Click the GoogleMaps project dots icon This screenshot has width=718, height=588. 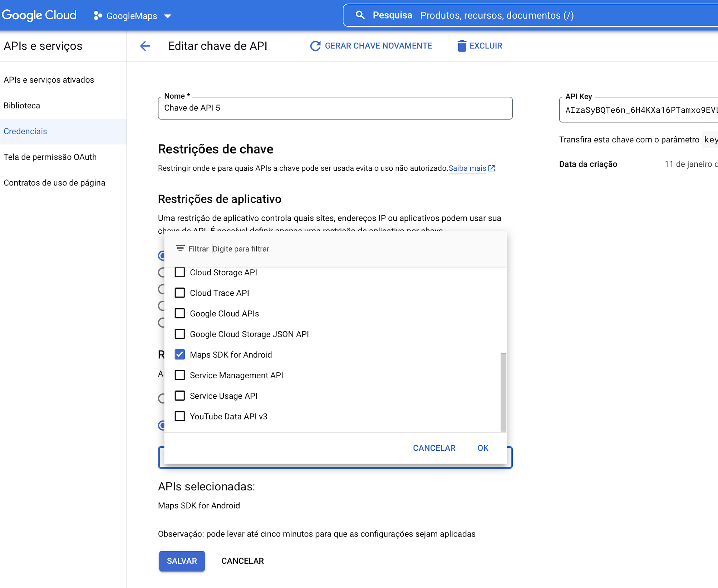tap(97, 16)
